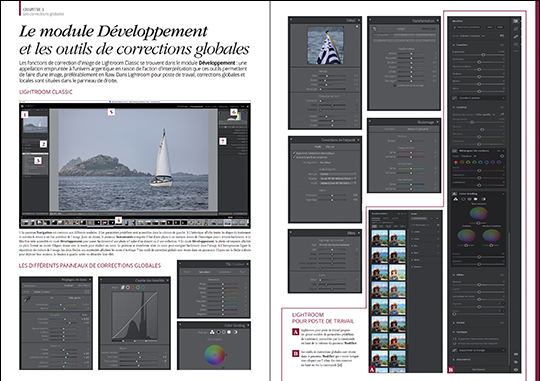Open Manuel tab in Corrections de l'objectif
This screenshot has height=381, width=540.
(330, 147)
